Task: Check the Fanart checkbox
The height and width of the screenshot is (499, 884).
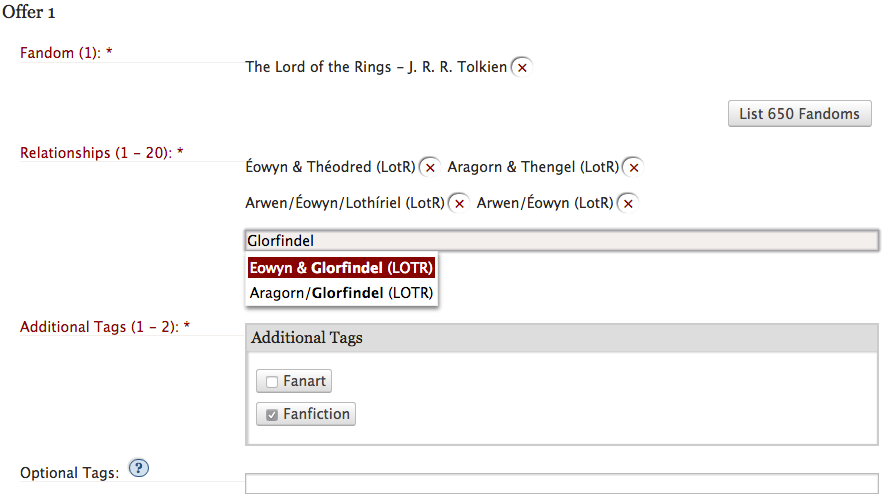Action: point(272,382)
